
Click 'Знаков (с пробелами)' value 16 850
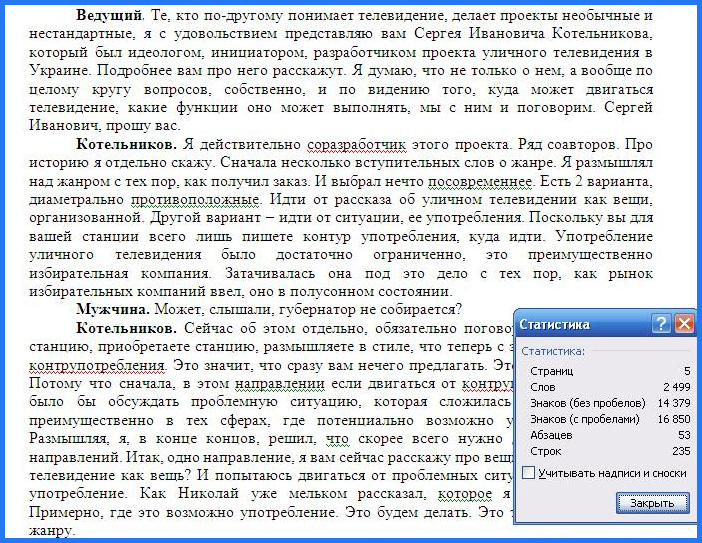(674, 419)
